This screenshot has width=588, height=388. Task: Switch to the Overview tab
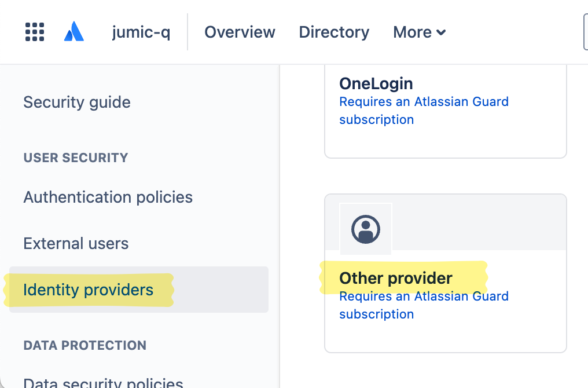(240, 32)
